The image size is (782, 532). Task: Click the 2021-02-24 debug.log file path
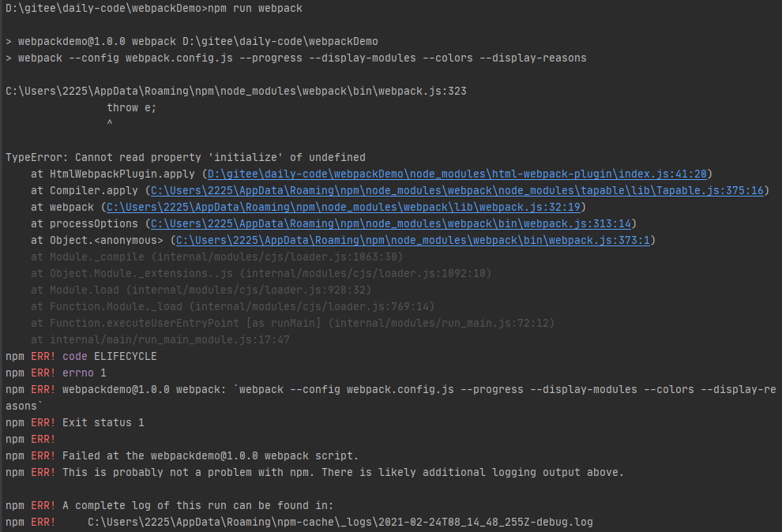340,522
